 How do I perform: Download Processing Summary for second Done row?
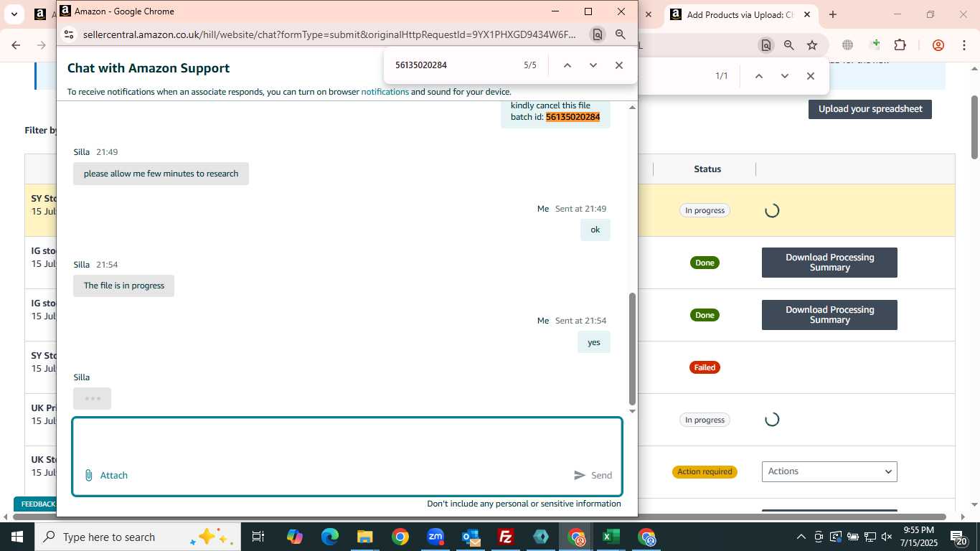tap(829, 315)
